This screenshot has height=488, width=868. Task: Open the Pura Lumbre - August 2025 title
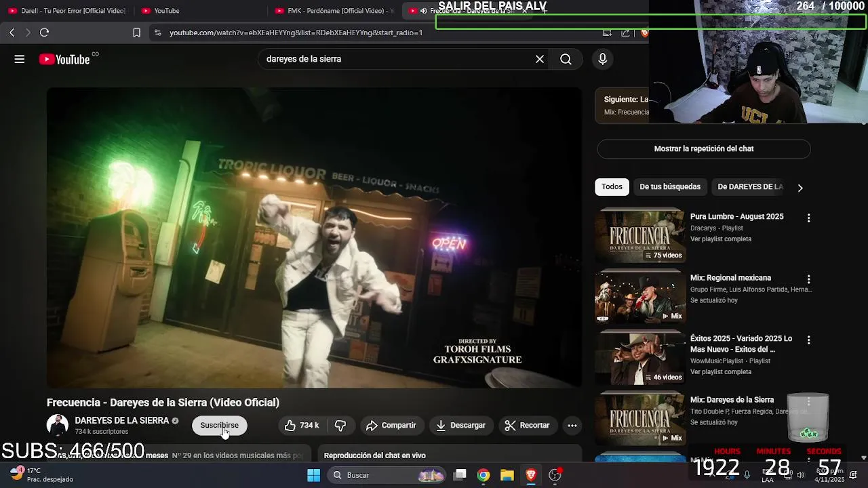736,217
